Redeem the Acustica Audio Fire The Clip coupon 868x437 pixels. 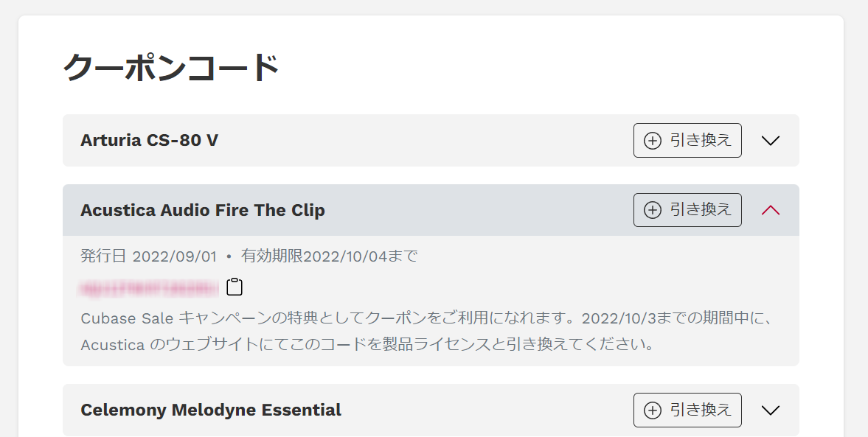tap(687, 210)
